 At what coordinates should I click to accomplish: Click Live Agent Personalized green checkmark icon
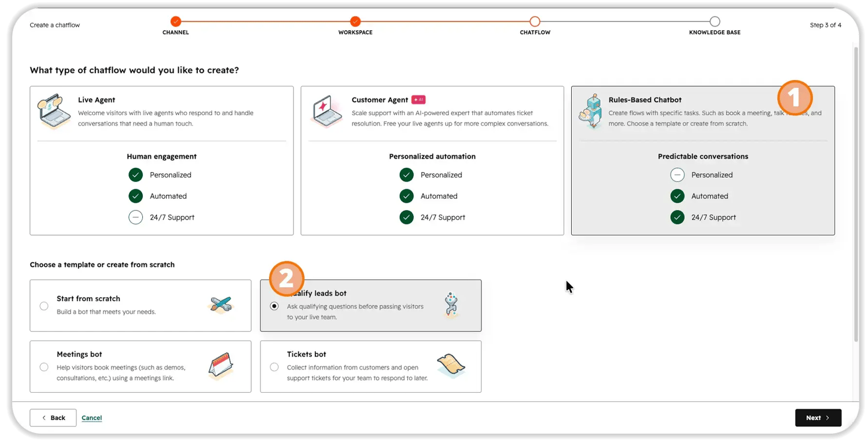[x=135, y=175]
